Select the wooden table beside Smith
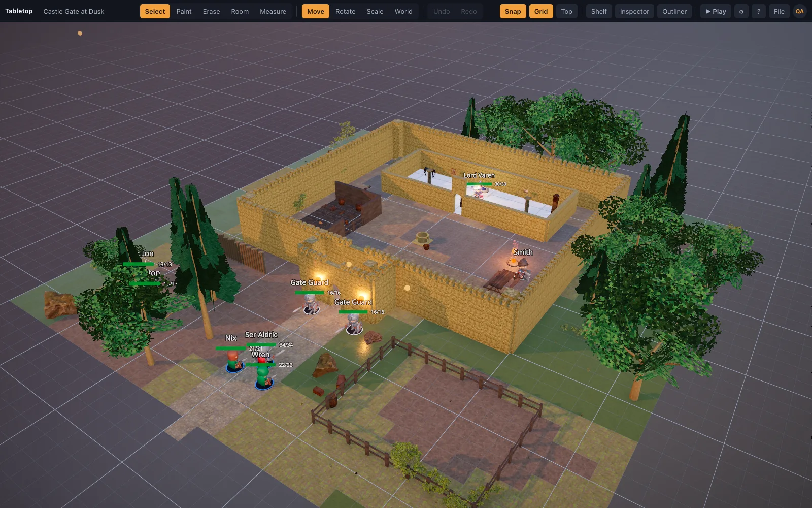The image size is (812, 508). [500, 280]
